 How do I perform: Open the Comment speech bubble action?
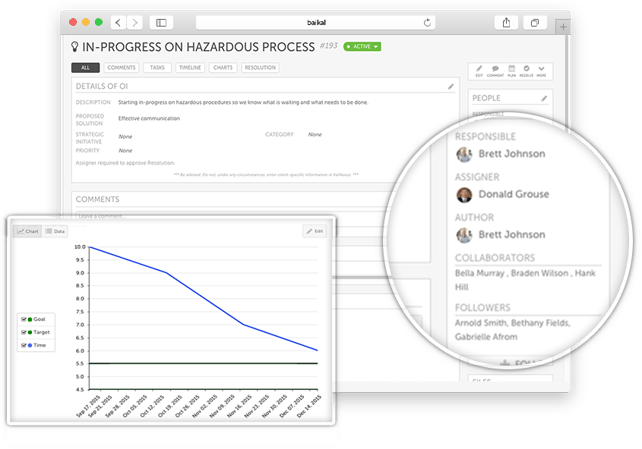495,70
